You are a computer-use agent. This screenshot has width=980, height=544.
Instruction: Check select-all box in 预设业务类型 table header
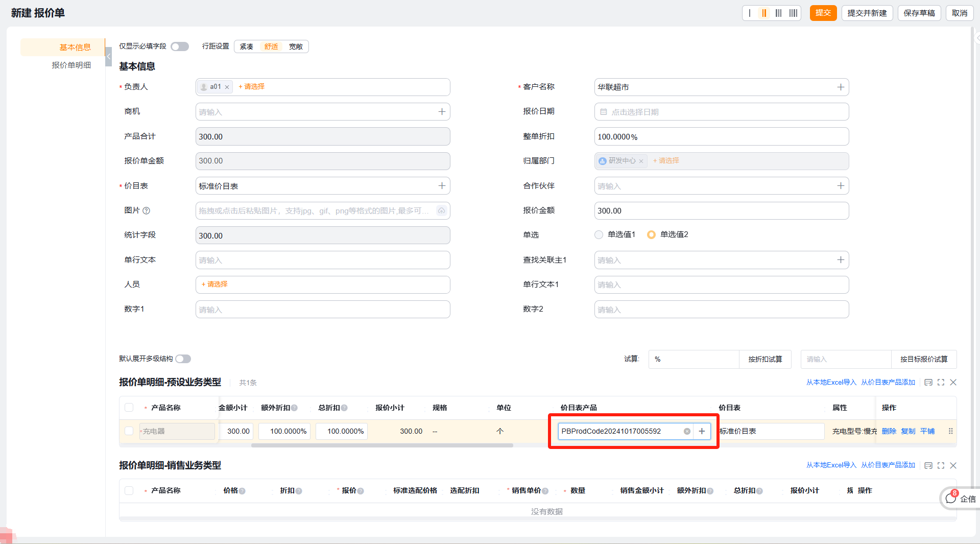129,408
